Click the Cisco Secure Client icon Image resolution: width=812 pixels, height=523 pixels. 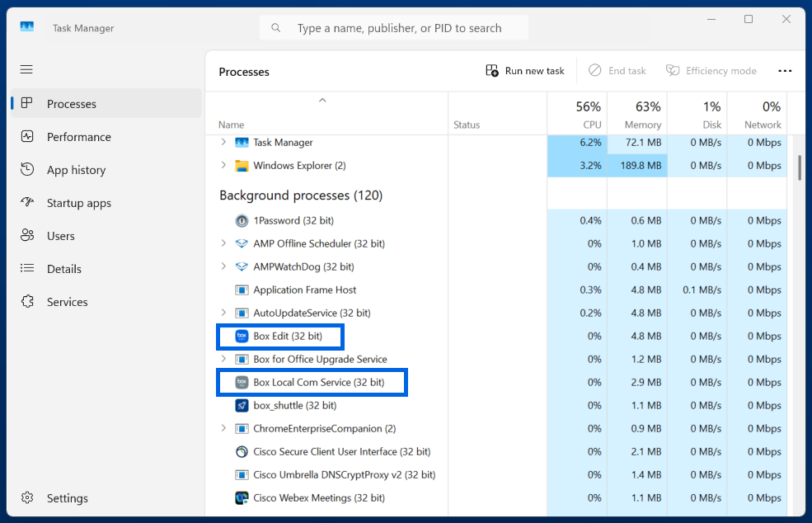[242, 452]
